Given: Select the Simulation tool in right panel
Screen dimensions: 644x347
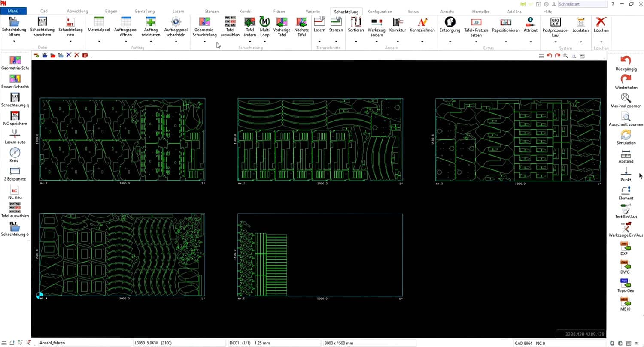Looking at the screenshot, I should click(x=626, y=134).
